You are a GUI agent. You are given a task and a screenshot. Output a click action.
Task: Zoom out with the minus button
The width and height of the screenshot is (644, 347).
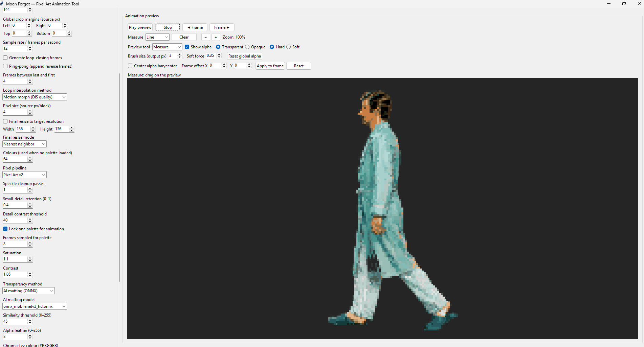(x=206, y=37)
